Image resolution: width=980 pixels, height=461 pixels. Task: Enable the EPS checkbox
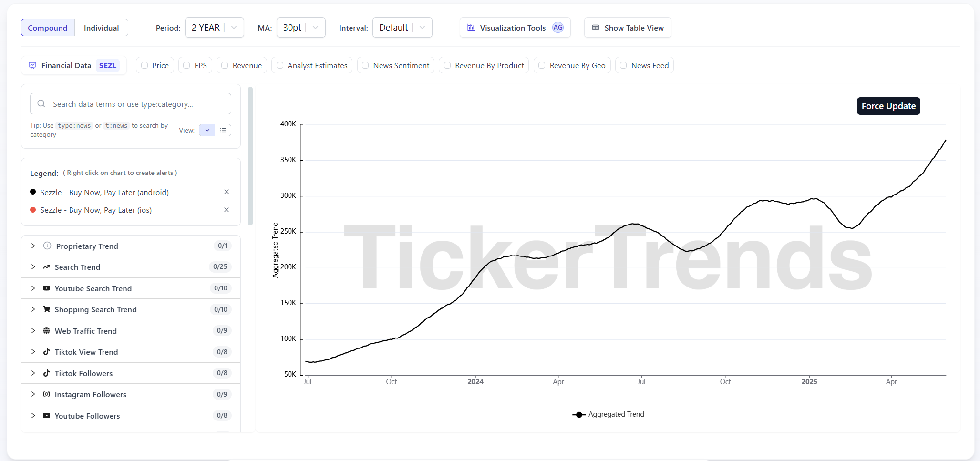187,65
